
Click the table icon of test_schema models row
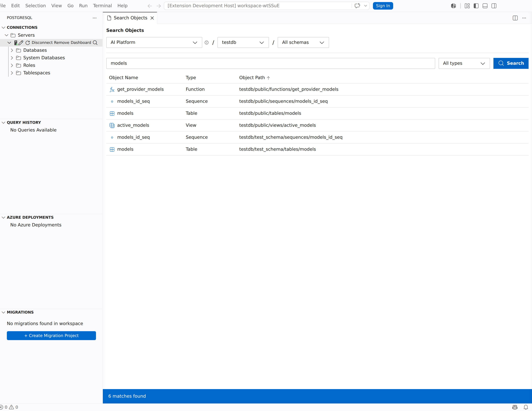(x=112, y=149)
